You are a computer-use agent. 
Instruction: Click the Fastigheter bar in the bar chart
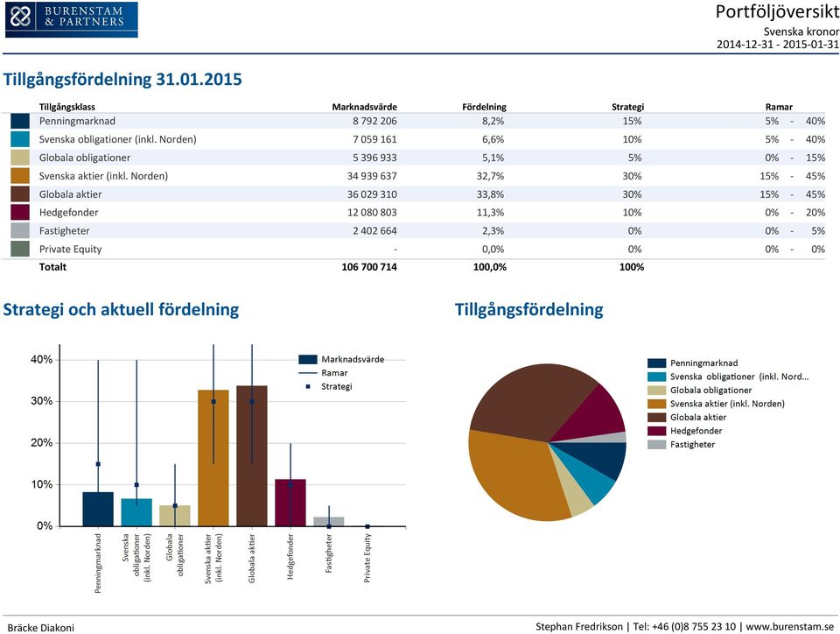[329, 521]
